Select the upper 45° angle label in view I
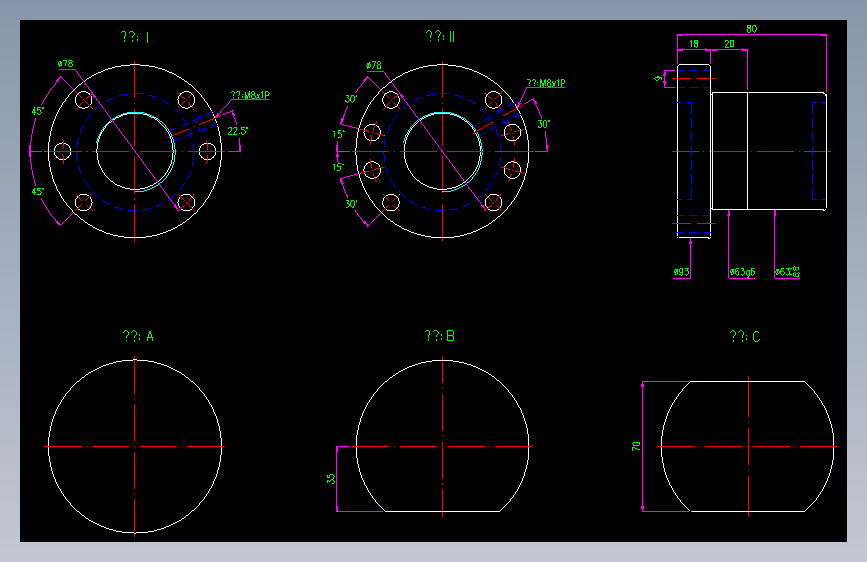Viewport: 867px width, 562px height. (38, 111)
